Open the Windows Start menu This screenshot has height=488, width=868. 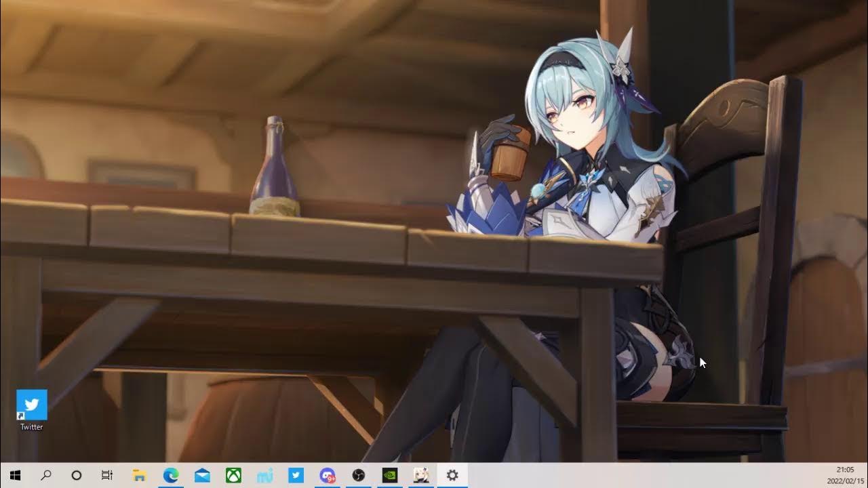[x=15, y=476]
